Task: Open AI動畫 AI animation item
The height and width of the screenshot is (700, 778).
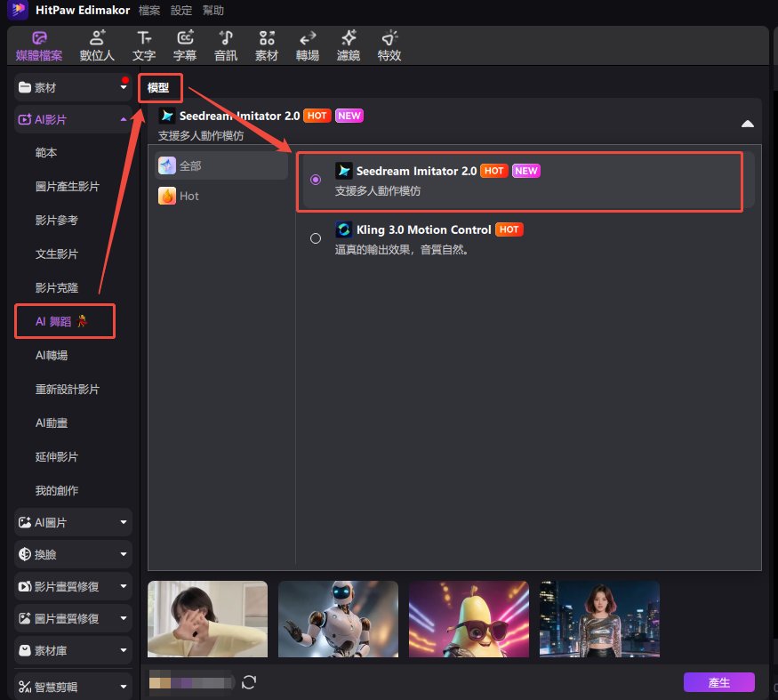Action: click(x=52, y=422)
